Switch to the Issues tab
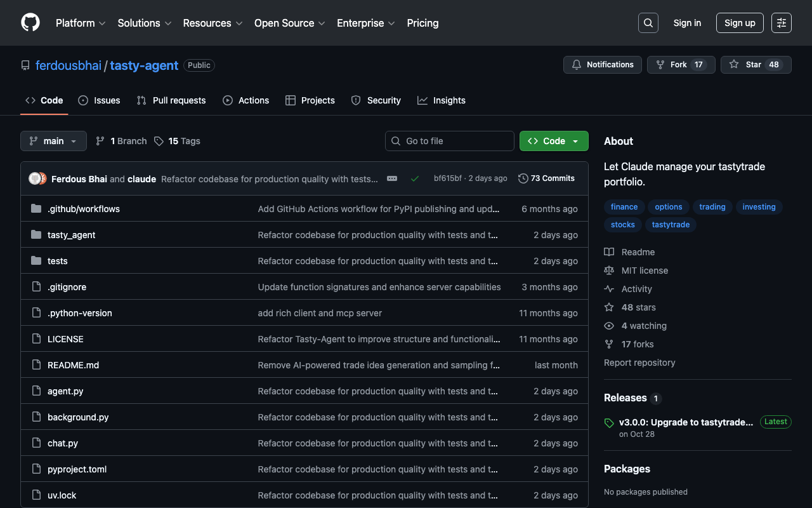Screen dimensions: 812x508 (x=99, y=100)
